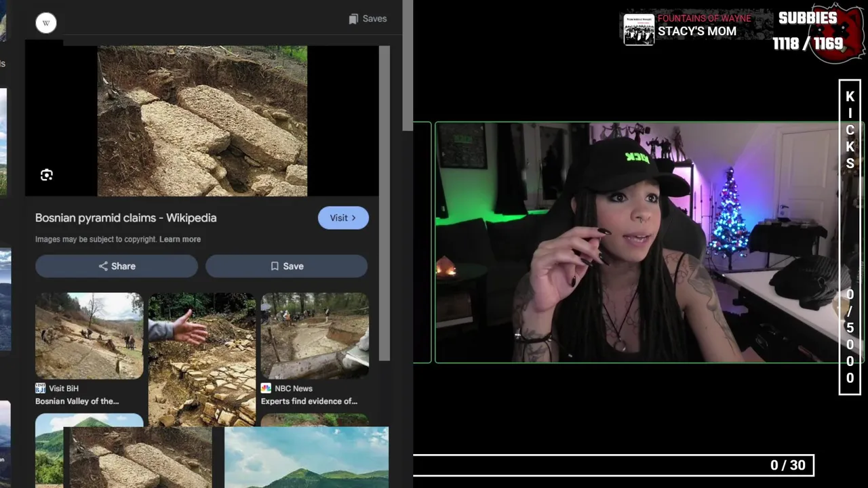Open main stone blocks preview image
Viewport: 868px width, 488px height.
coord(202,121)
